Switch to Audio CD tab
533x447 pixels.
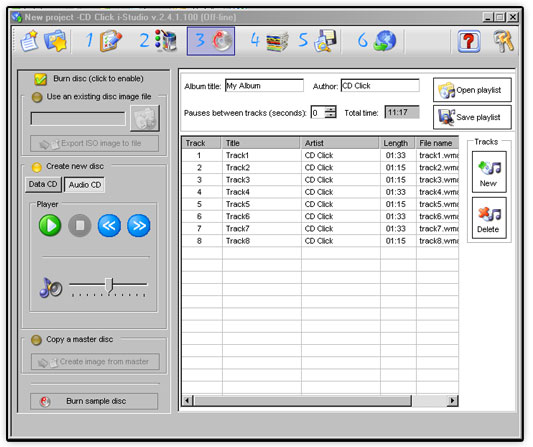click(x=85, y=185)
